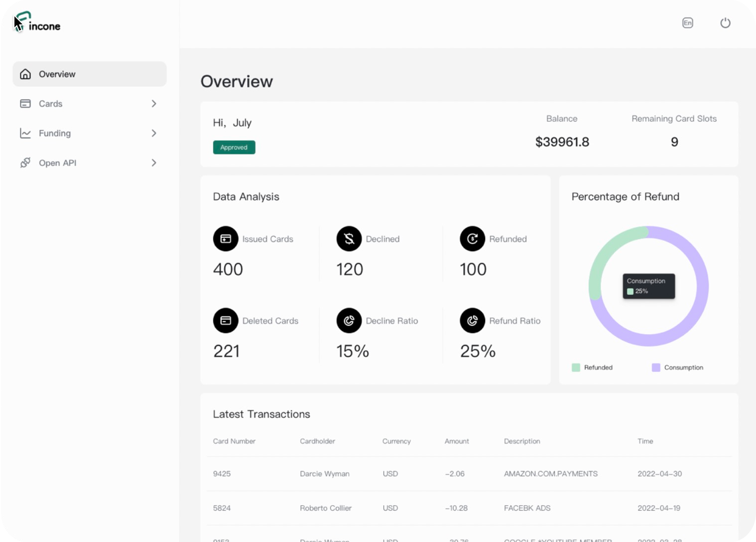Click the Card Number column header
Screen dimensions: 756x542
coord(234,441)
